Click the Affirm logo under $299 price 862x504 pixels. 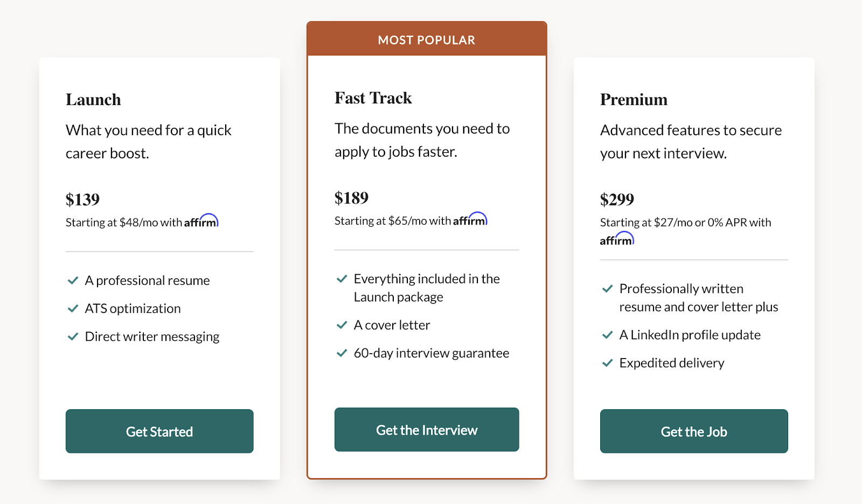click(x=617, y=239)
